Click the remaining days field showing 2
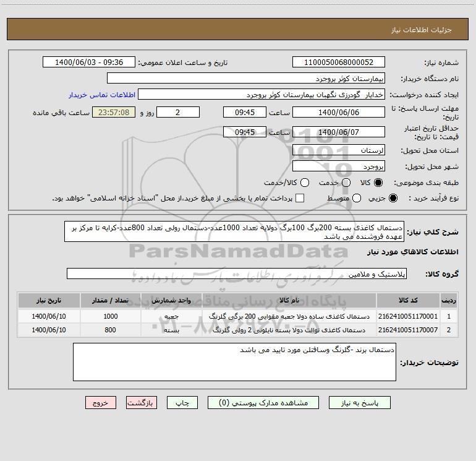The height and width of the screenshot is (461, 476). click(178, 112)
